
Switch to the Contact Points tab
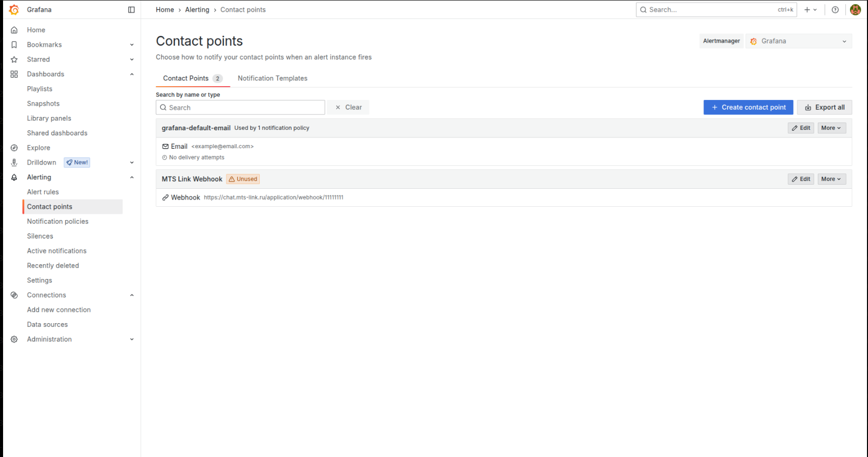tap(192, 78)
